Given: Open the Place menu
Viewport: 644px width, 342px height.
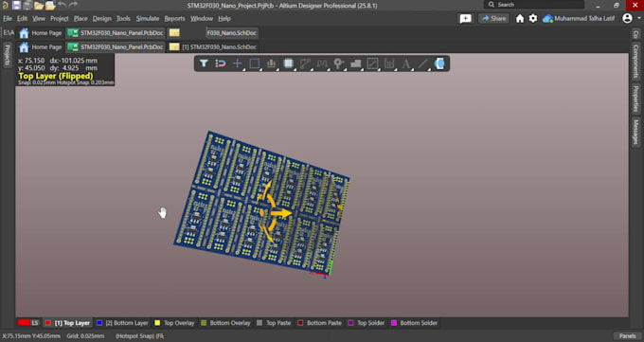Looking at the screenshot, I should tap(80, 19).
